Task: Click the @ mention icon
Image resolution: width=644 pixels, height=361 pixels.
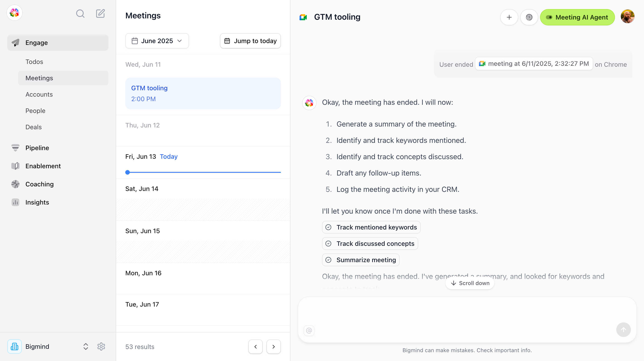Action: [309, 331]
